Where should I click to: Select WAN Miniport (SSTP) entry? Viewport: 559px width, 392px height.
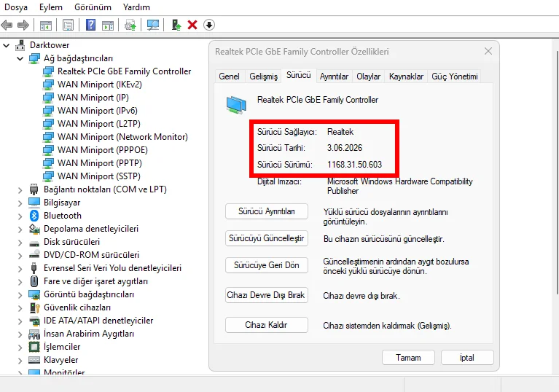click(x=98, y=176)
